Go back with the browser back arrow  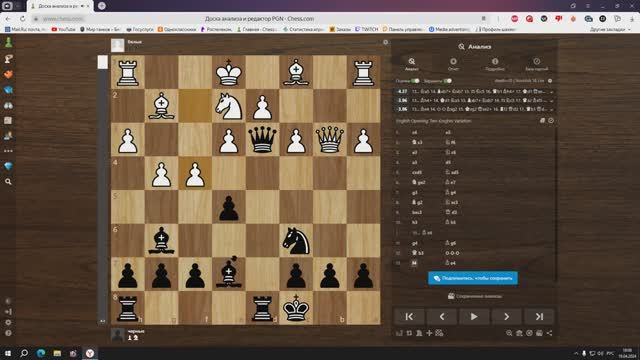9,19
